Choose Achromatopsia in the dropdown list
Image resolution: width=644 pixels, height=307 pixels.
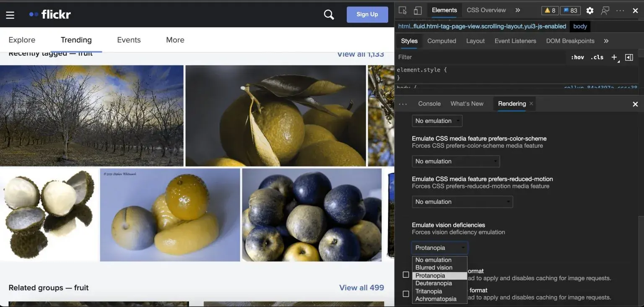[440, 299]
